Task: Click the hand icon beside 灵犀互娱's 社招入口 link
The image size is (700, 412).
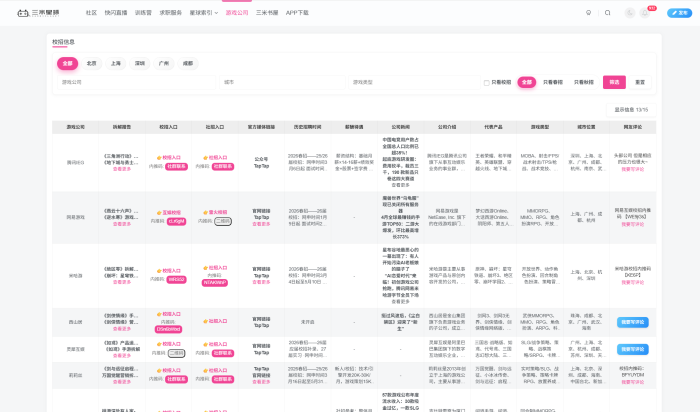Action: pos(205,344)
